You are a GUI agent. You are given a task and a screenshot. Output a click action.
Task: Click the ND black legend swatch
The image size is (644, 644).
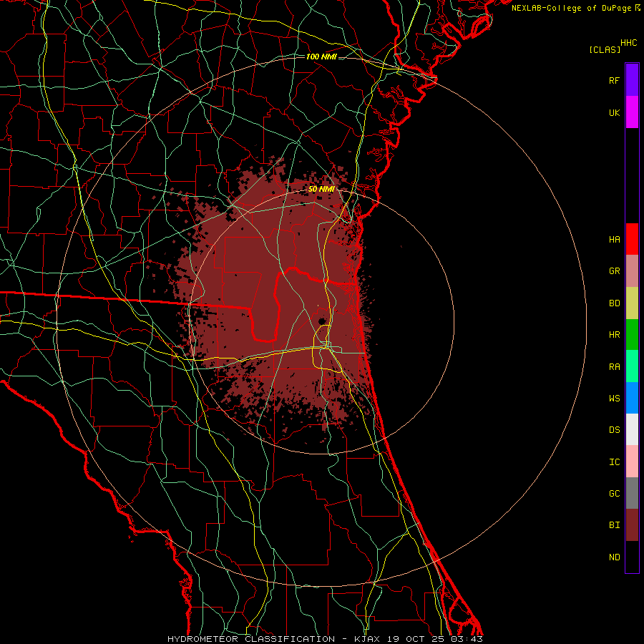click(x=632, y=557)
